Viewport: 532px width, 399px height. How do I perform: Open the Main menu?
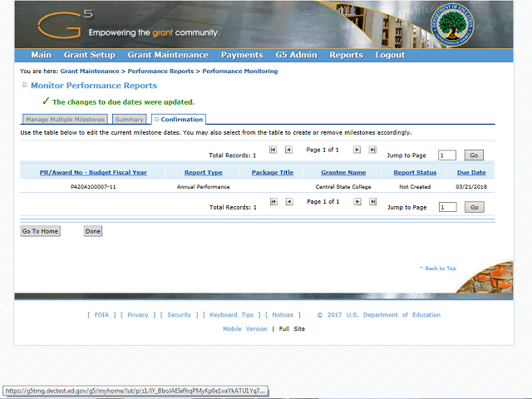(x=42, y=55)
